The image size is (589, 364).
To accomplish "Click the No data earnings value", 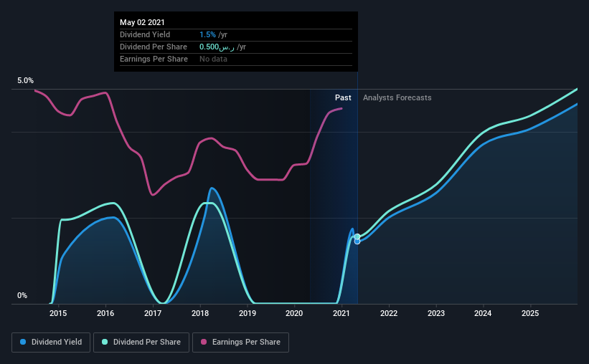I will (x=213, y=59).
